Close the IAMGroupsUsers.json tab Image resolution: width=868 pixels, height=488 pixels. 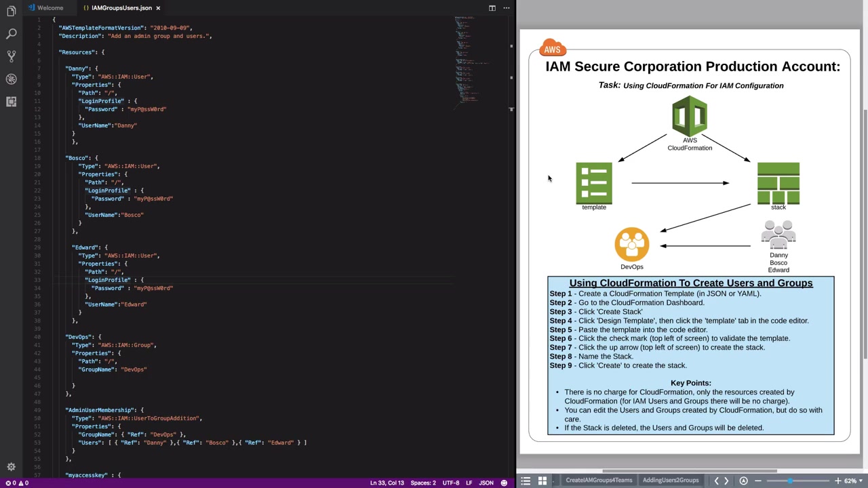pos(158,8)
